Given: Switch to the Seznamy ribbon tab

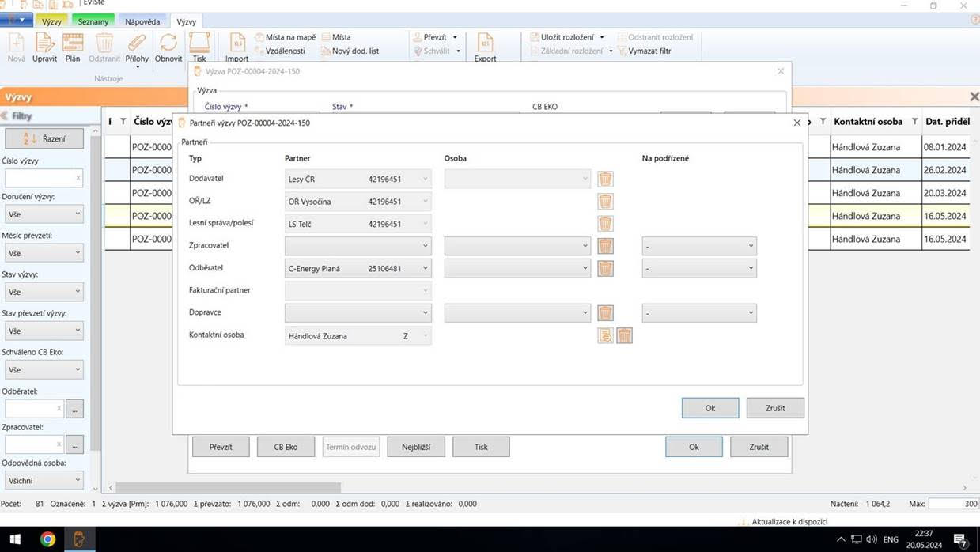Looking at the screenshot, I should click(x=93, y=21).
